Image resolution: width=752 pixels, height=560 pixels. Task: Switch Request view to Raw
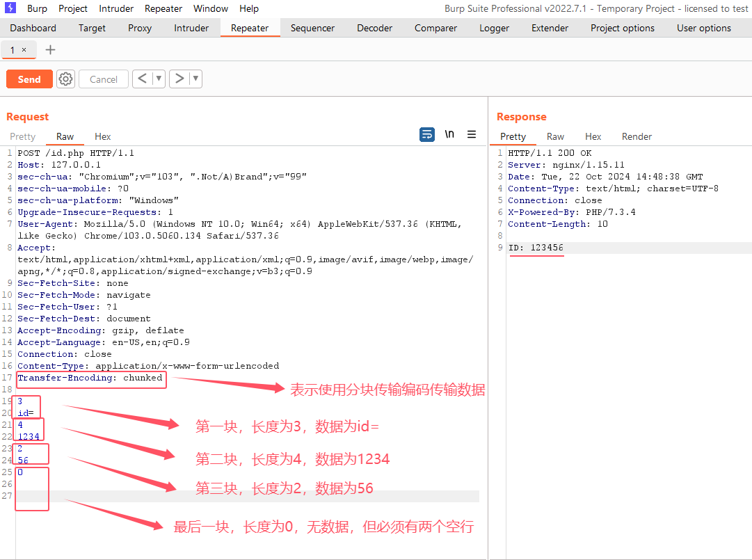pyautogui.click(x=65, y=136)
